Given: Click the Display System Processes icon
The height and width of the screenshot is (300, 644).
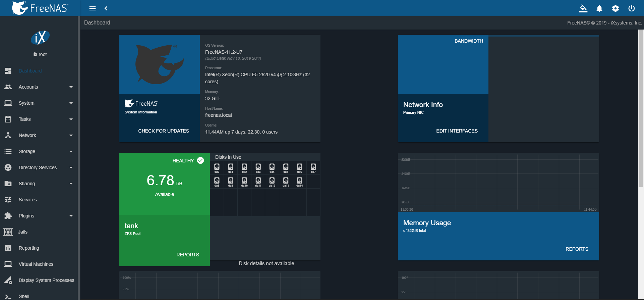Looking at the screenshot, I should tap(8, 280).
